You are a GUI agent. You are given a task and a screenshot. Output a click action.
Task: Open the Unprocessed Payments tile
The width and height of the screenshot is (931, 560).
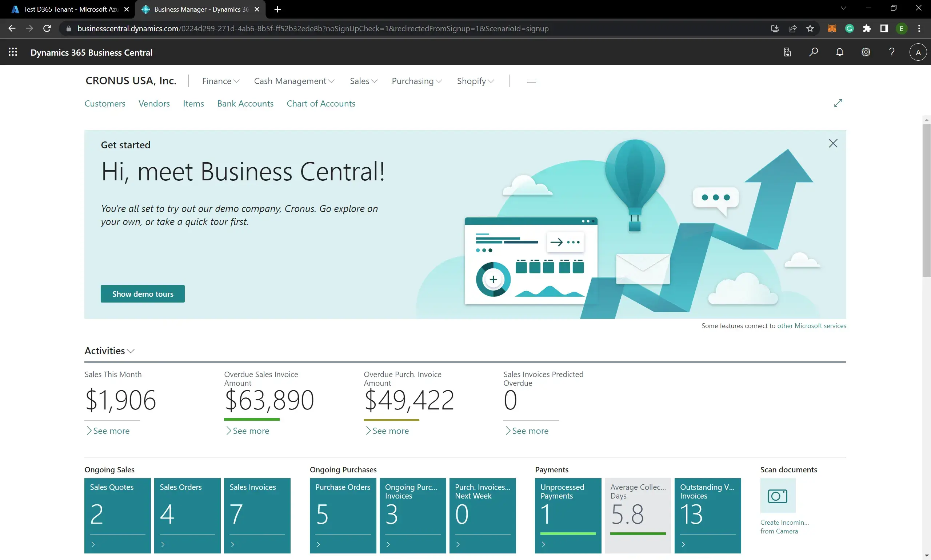click(x=568, y=516)
